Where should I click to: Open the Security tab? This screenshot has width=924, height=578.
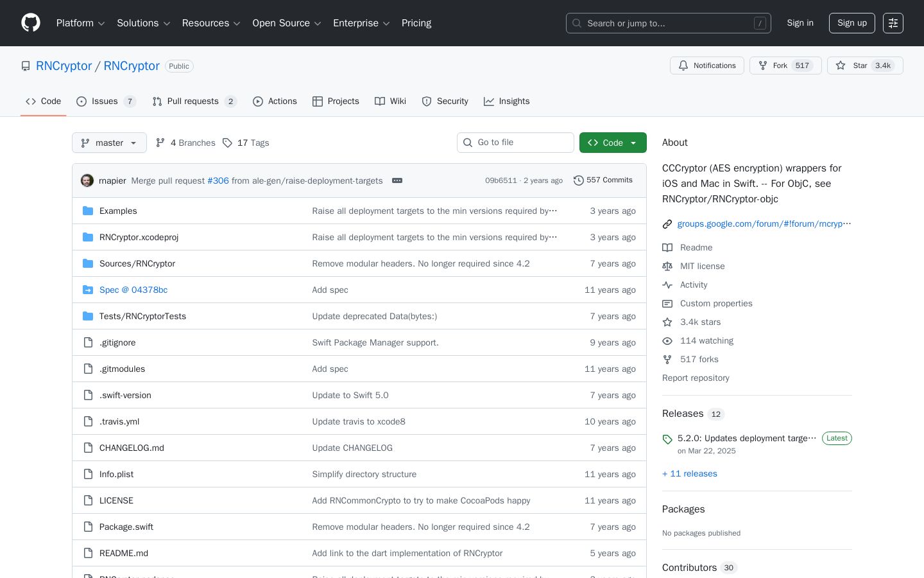(445, 101)
